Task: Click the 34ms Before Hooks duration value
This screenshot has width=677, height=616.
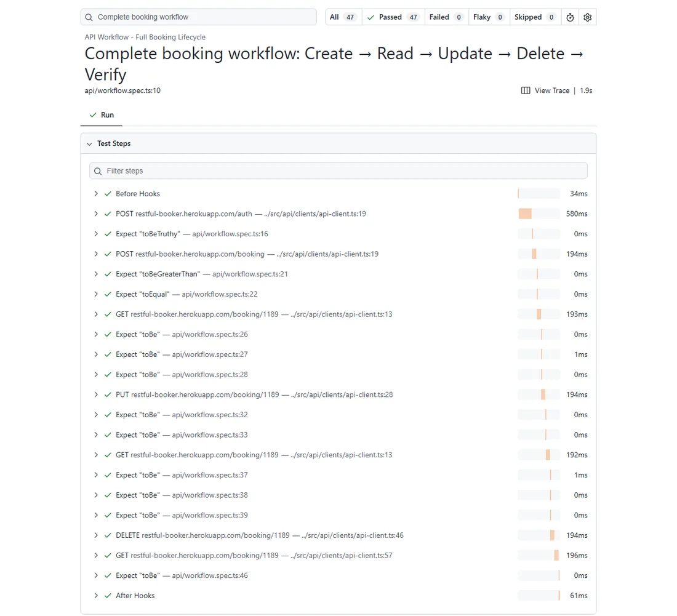Action: tap(579, 194)
